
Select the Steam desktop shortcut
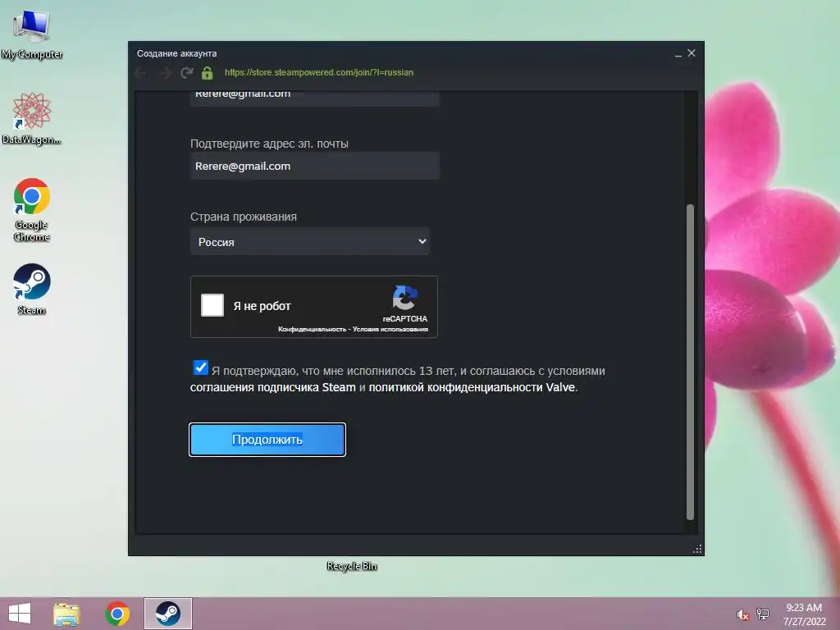32,290
